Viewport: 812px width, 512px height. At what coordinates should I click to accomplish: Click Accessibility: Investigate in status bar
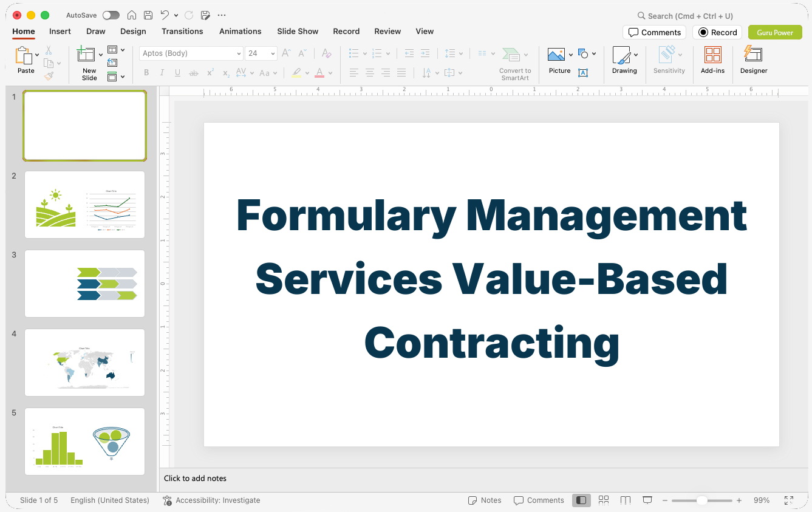point(211,500)
